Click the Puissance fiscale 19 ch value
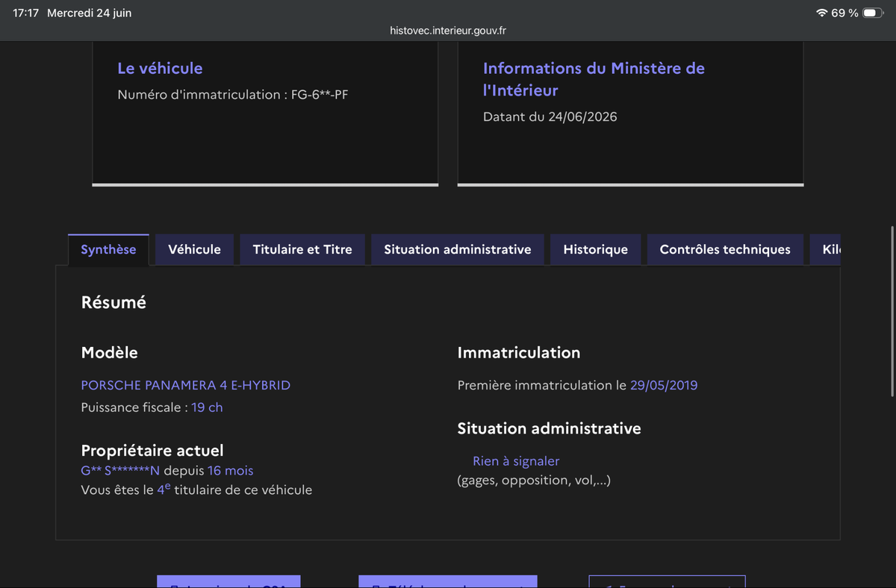Screen dimensions: 896x588 [207, 407]
